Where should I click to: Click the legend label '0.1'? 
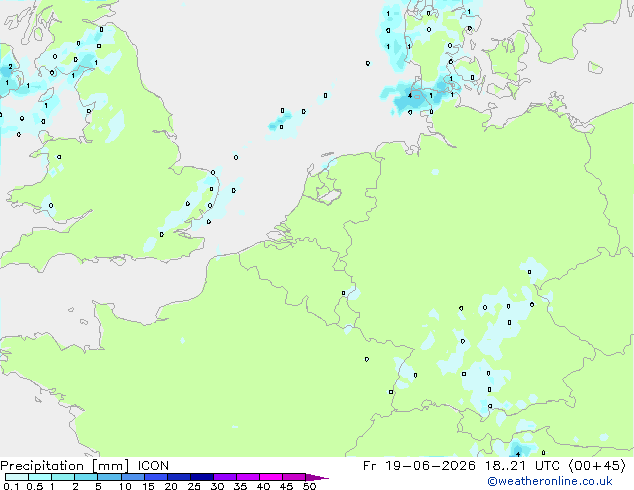[x=11, y=486]
